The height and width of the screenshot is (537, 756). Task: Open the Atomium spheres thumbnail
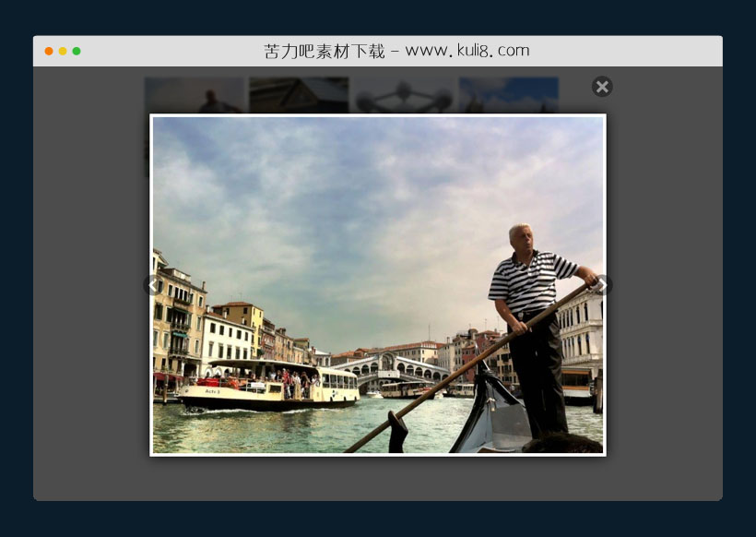[404, 95]
